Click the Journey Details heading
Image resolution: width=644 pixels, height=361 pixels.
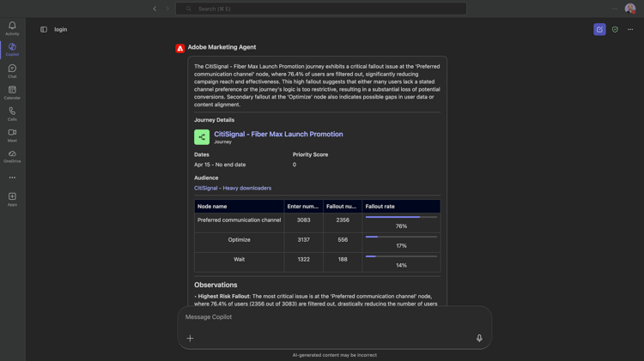215,120
